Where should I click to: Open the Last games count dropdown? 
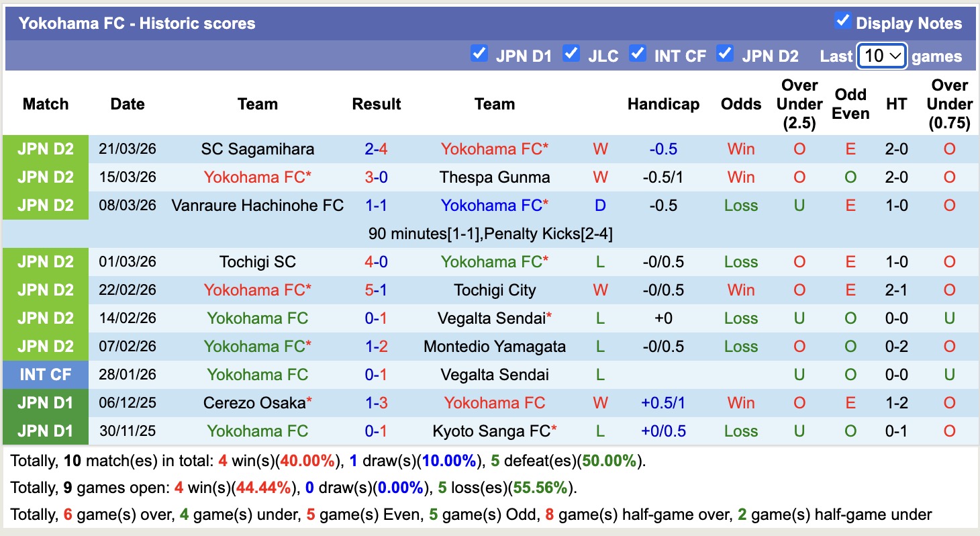click(x=881, y=56)
